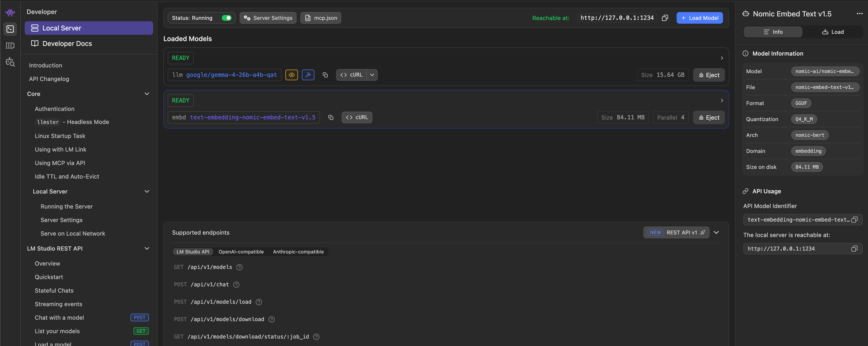868x346 pixels.
Task: Open the Streaming events docs page
Action: [58, 304]
